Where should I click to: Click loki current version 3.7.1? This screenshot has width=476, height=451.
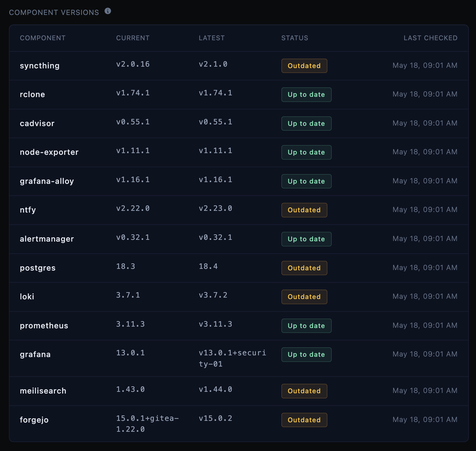point(128,295)
